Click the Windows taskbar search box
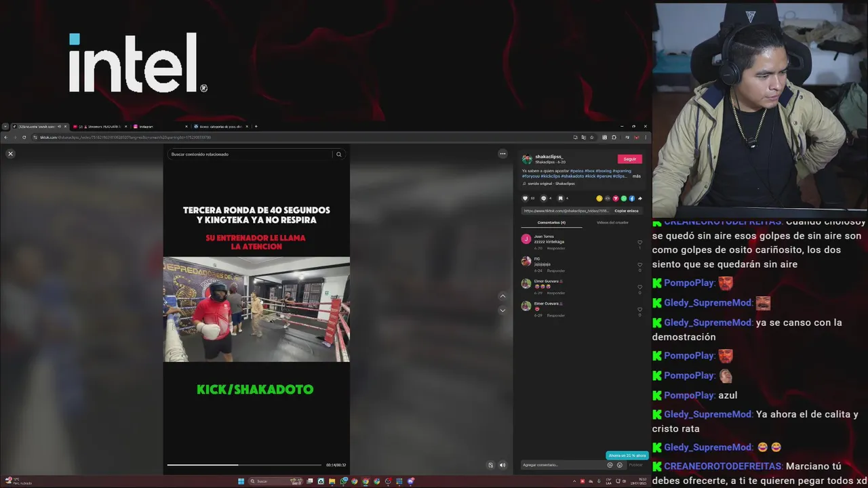Viewport: 868px width, 488px height. 275,481
